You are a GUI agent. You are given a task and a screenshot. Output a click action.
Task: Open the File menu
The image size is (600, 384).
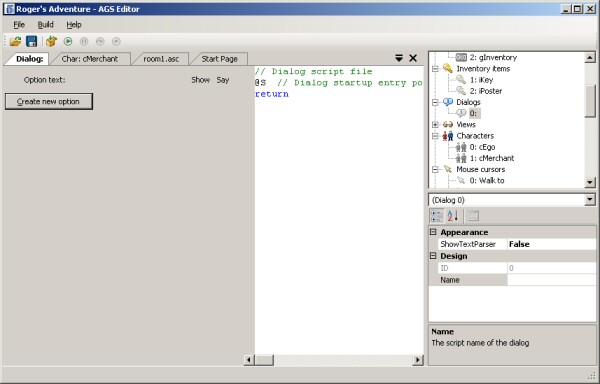point(19,25)
